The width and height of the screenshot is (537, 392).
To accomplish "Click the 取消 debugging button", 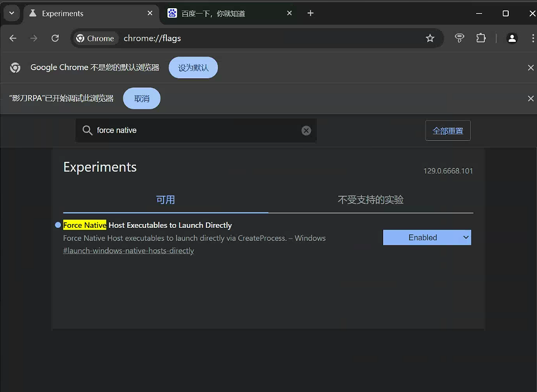I will [x=141, y=98].
